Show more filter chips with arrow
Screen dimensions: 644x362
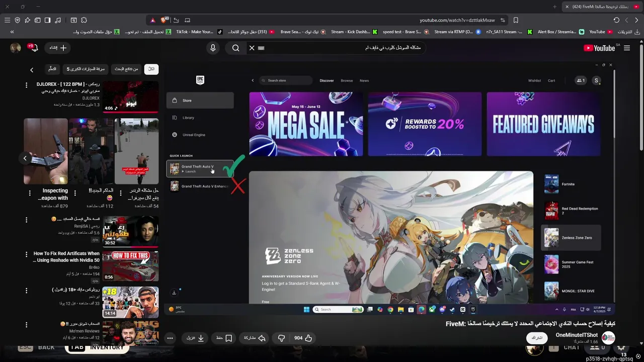click(x=32, y=70)
